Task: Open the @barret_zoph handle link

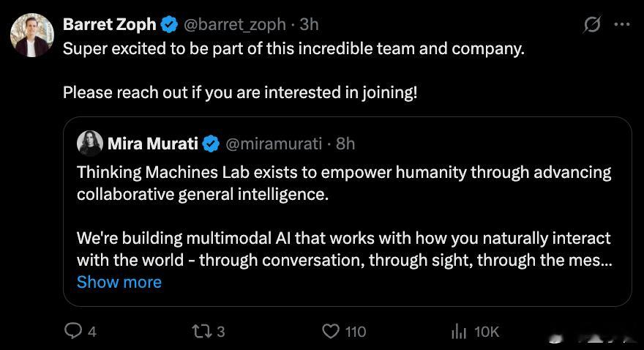Action: [x=234, y=25]
